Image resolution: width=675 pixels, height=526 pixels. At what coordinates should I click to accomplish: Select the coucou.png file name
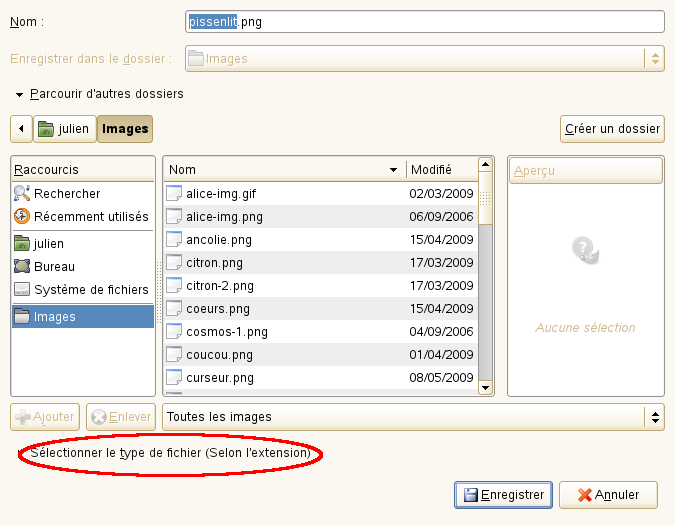(x=219, y=355)
